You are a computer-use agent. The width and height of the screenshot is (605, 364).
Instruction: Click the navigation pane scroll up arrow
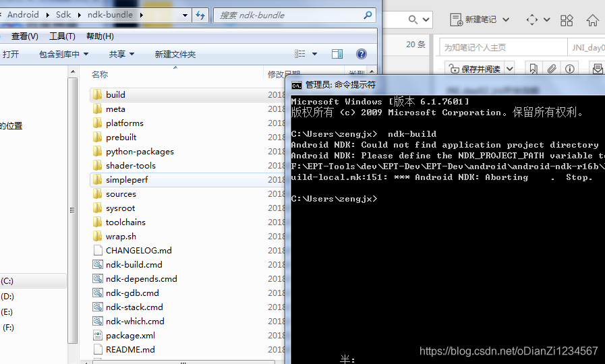tap(73, 71)
